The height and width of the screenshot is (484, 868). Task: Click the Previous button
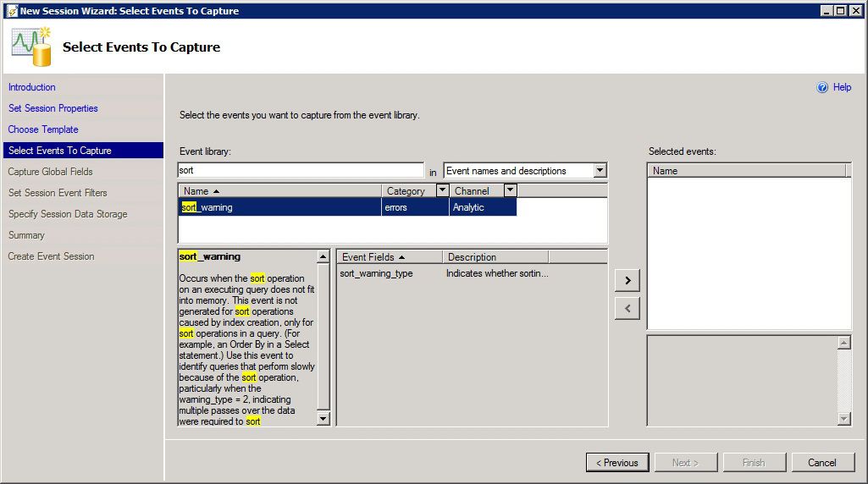click(617, 463)
